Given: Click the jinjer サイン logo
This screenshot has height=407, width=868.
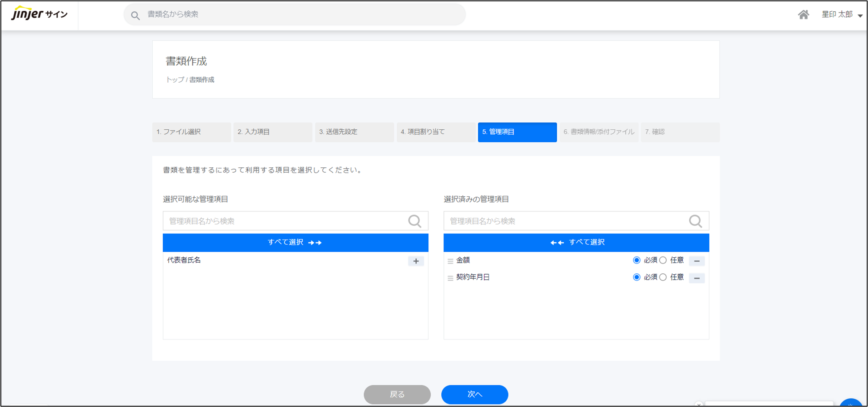Looking at the screenshot, I should pos(39,14).
